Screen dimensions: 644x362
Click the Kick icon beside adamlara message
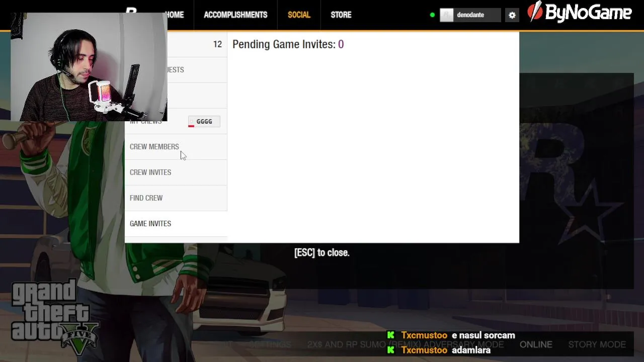pos(391,350)
